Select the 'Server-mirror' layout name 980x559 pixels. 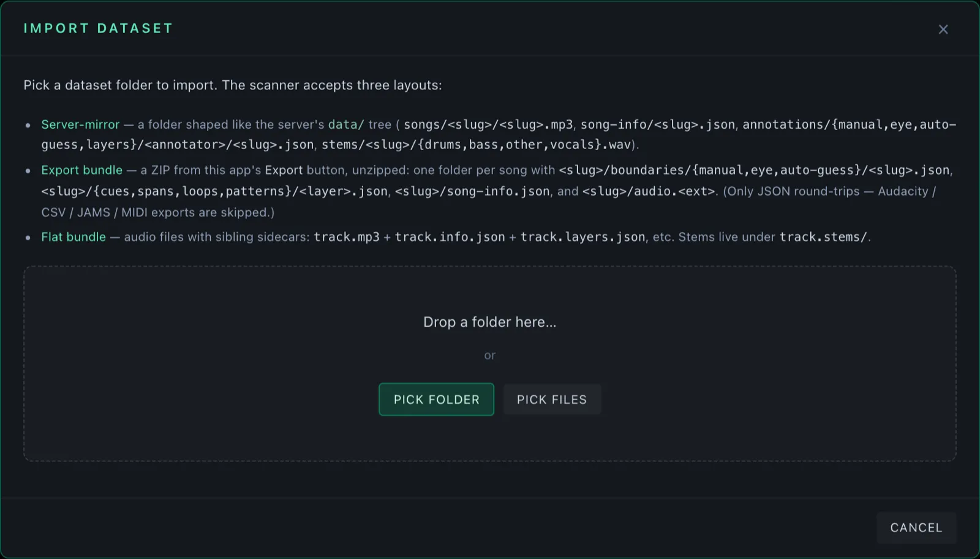coord(80,124)
